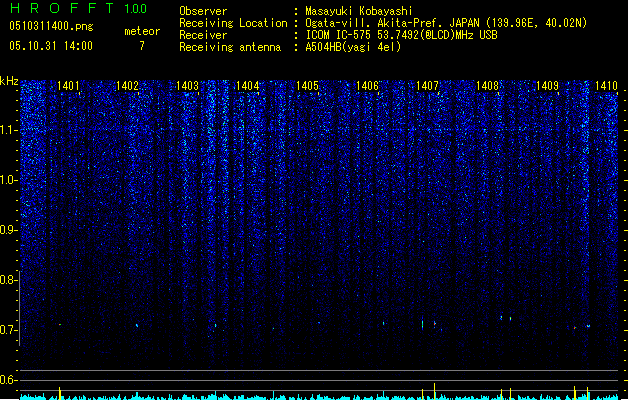
Task: Click the 1401 time marker
Action: [x=68, y=86]
